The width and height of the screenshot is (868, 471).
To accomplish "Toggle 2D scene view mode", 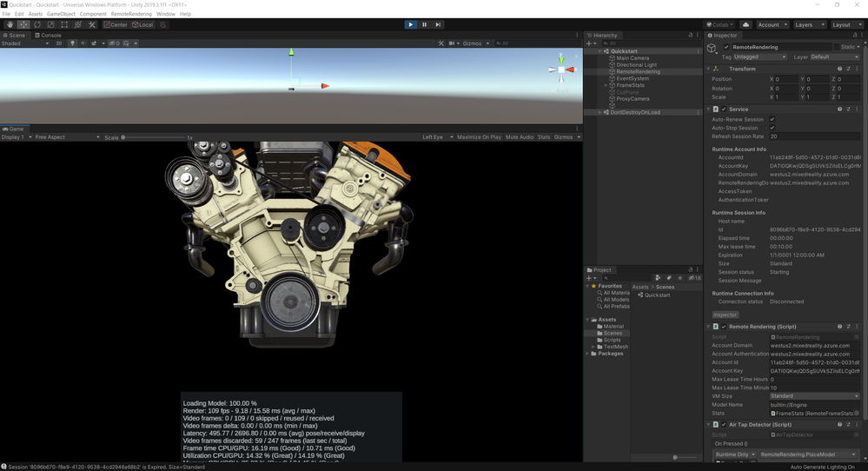I will (59, 43).
